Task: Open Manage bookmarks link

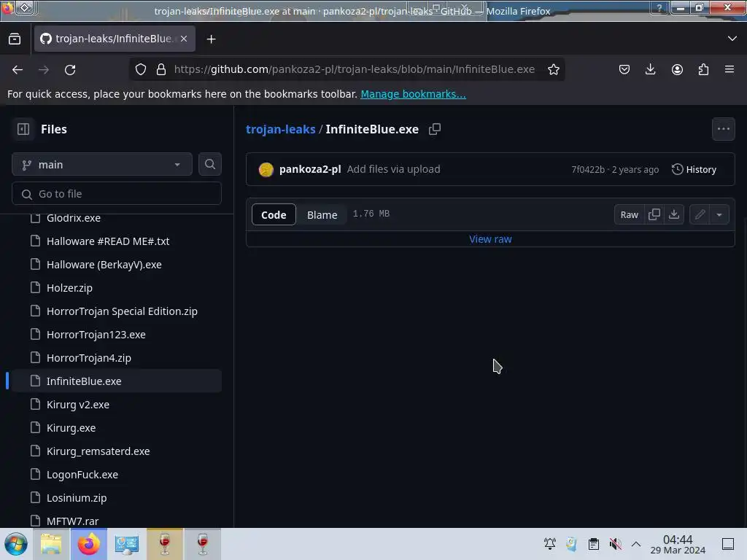Action: coord(413,94)
